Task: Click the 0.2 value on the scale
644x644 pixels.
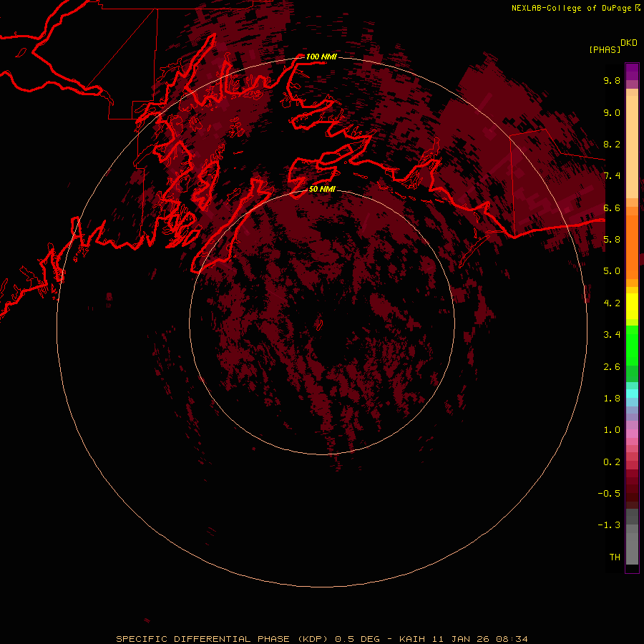Action: point(612,462)
